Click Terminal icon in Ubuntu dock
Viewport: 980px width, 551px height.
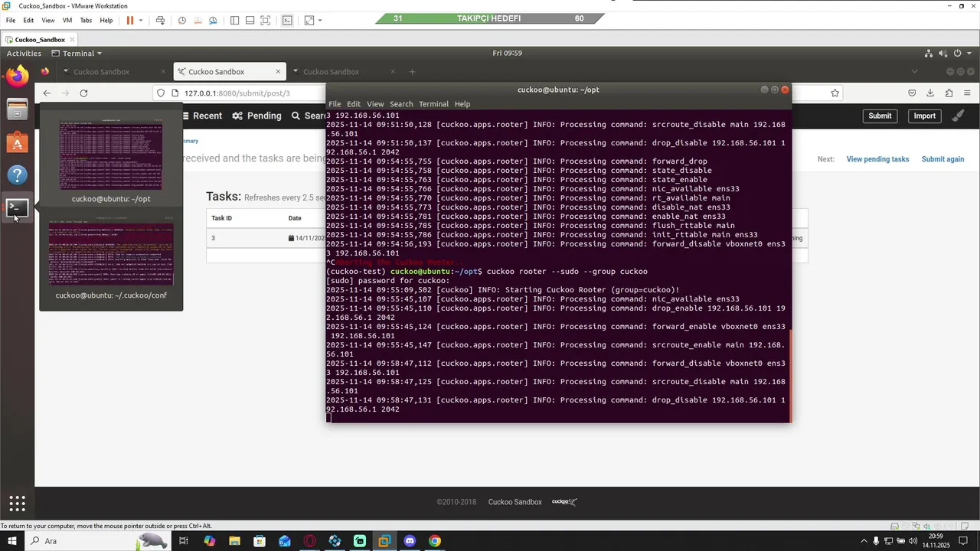click(x=17, y=207)
